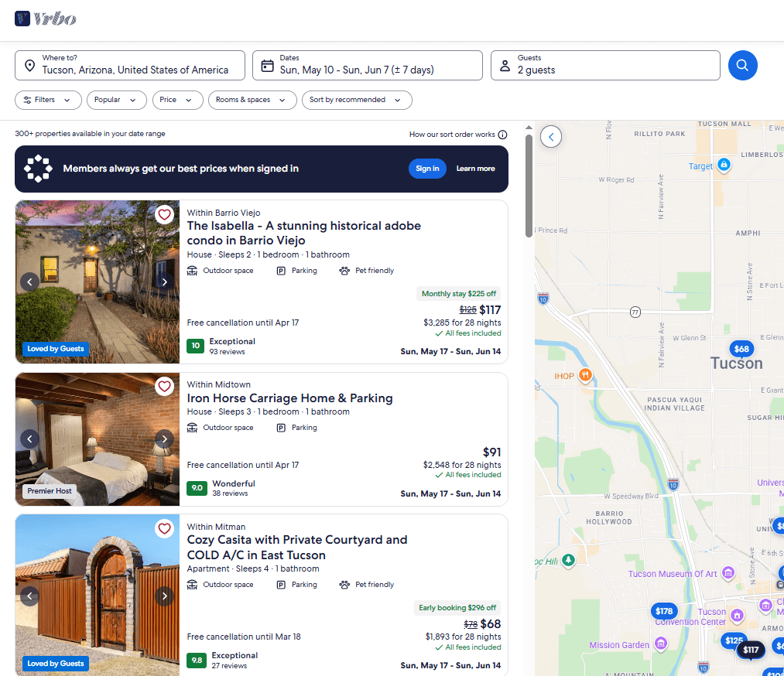This screenshot has height=676, width=784.
Task: Show next photo of The Isabella
Action: point(164,282)
